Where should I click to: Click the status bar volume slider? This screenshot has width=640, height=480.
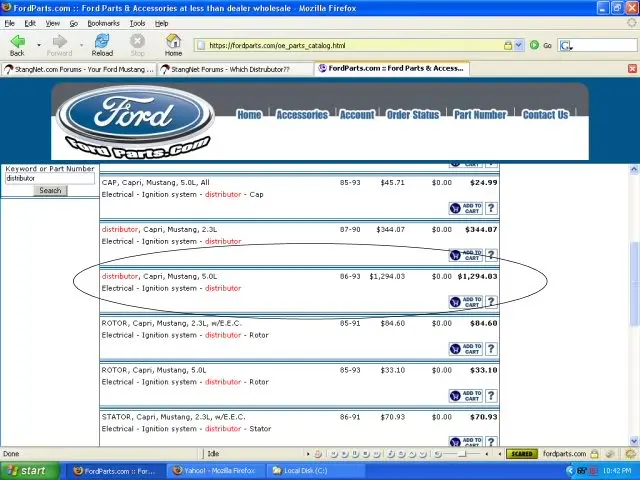coord(461,453)
